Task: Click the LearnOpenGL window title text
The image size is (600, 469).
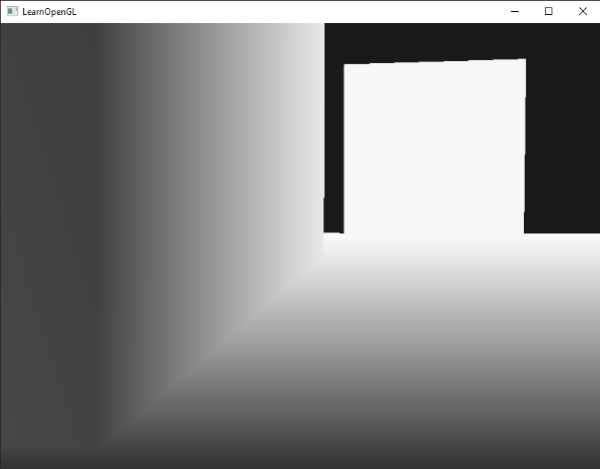Action: [49, 11]
